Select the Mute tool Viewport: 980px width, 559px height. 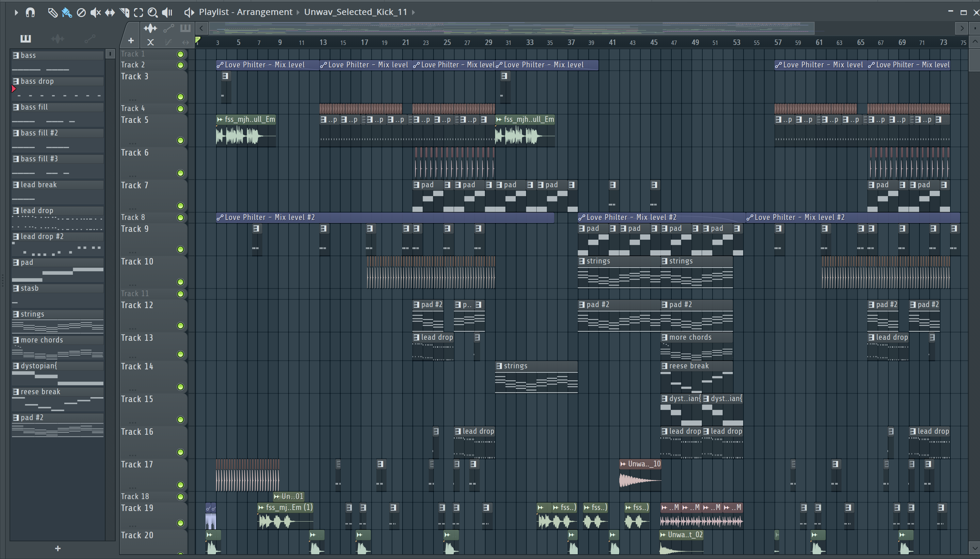point(95,12)
